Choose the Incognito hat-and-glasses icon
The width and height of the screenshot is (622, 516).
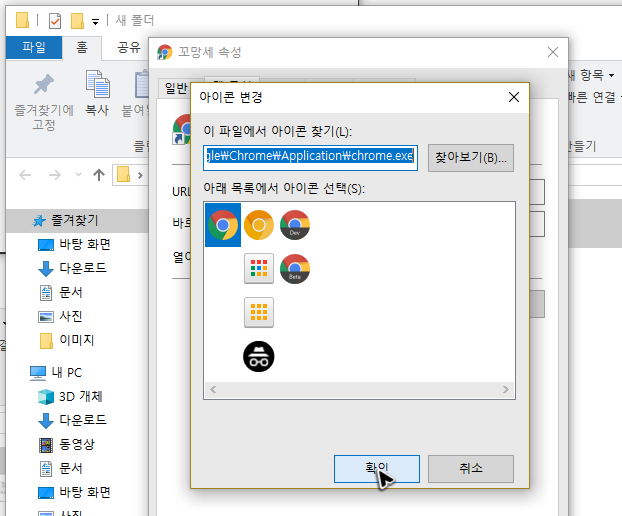[259, 357]
